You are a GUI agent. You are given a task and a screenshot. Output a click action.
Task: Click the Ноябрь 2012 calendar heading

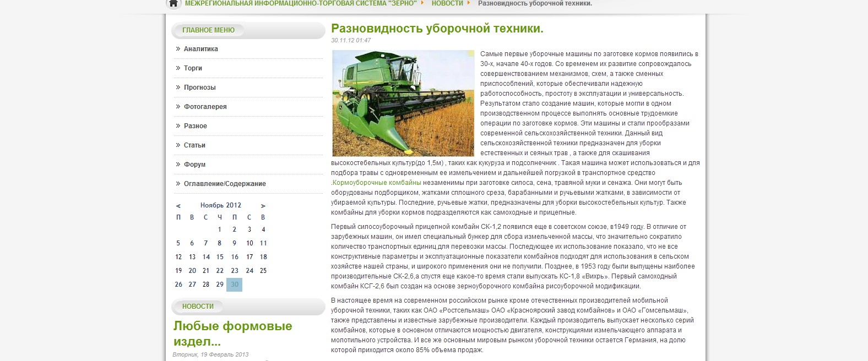pyautogui.click(x=221, y=205)
